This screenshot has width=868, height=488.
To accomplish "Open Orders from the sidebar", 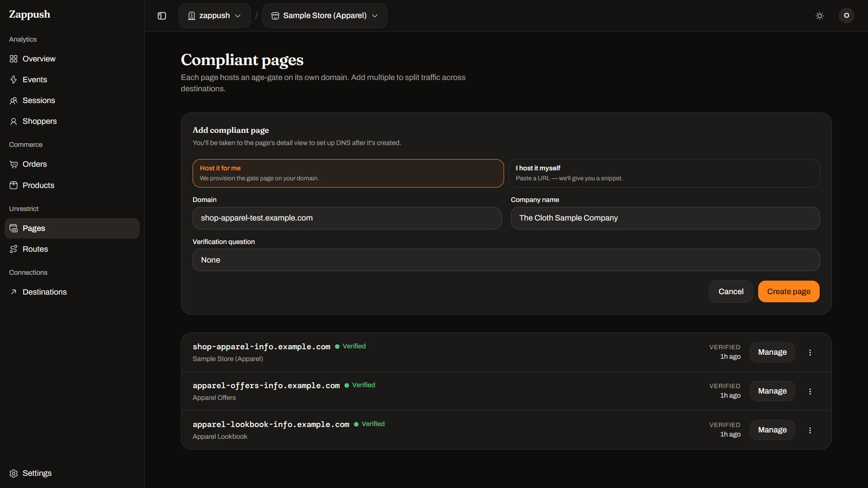I will point(72,164).
